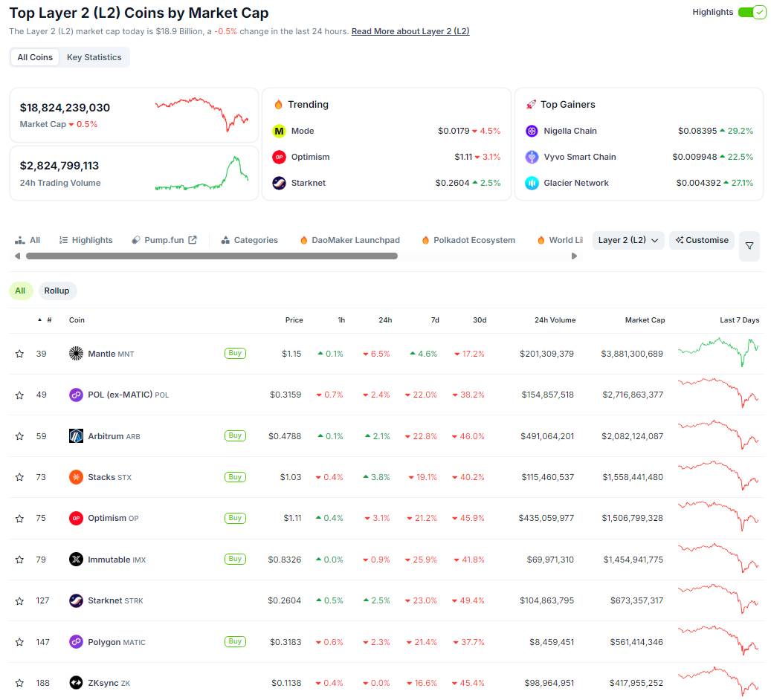Click the tabs scrollbar right arrow
771x700 pixels.
[574, 256]
